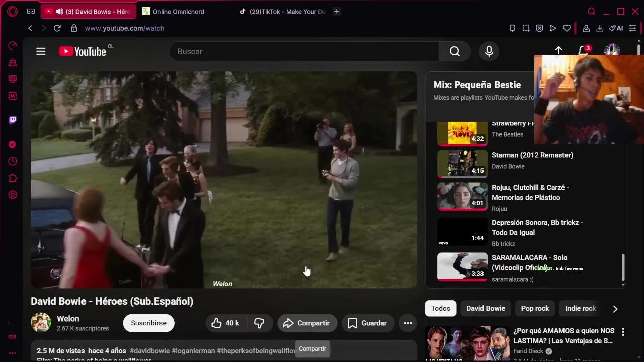
Task: Open GX Control speedometer in sidebar
Action: pos(13,46)
